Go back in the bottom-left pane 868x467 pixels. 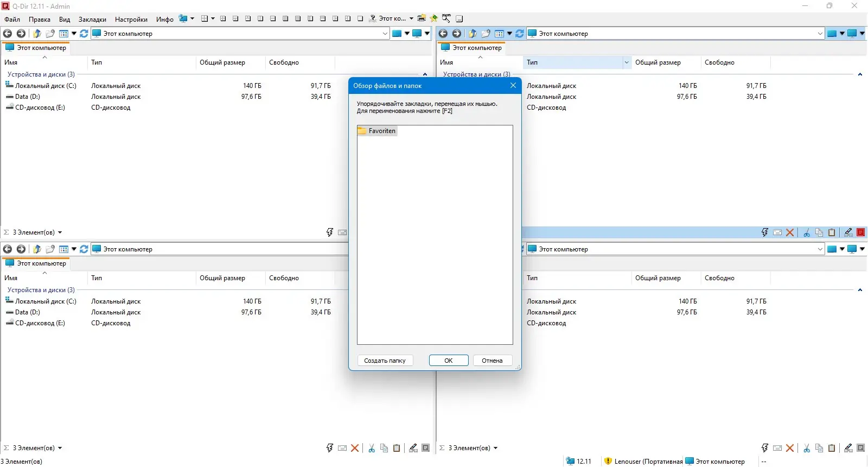pos(8,249)
